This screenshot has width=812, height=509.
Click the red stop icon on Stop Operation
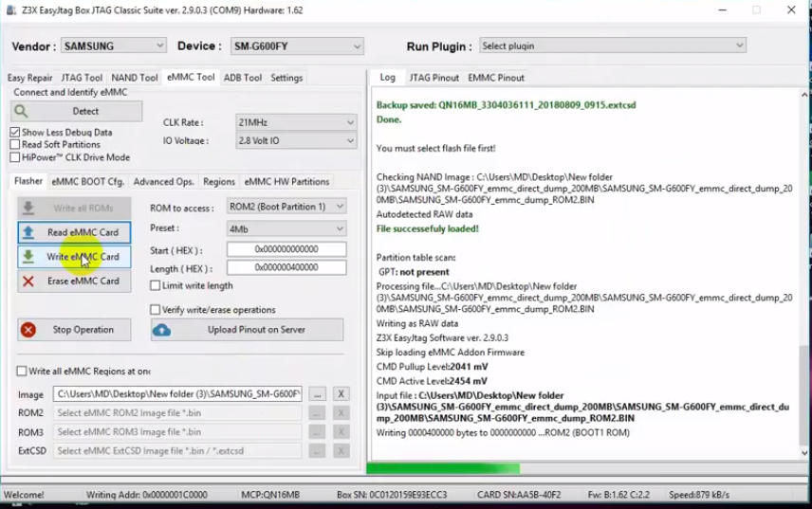(x=28, y=330)
